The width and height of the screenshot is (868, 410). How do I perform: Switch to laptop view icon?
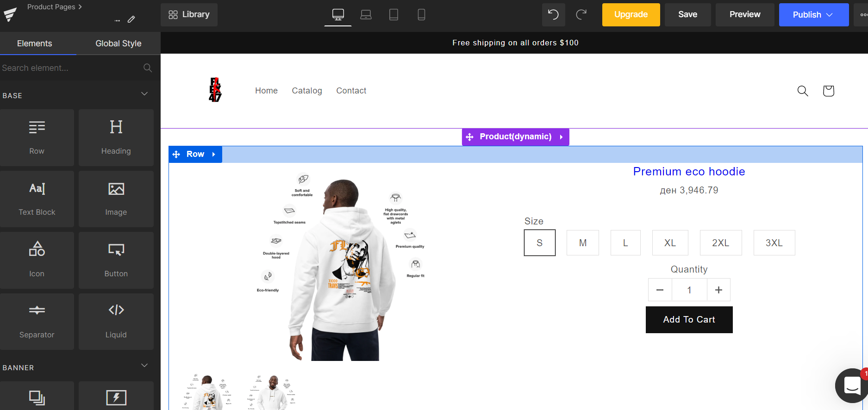pos(366,14)
